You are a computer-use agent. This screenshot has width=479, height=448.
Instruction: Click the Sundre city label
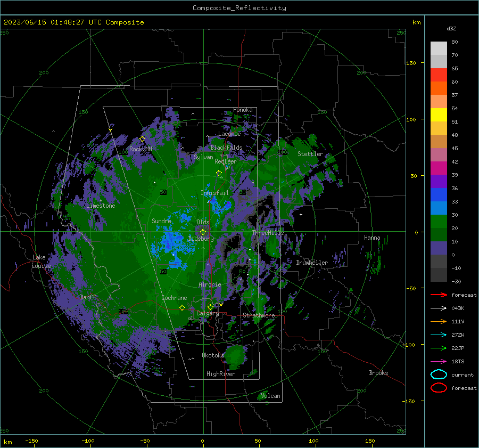point(161,221)
